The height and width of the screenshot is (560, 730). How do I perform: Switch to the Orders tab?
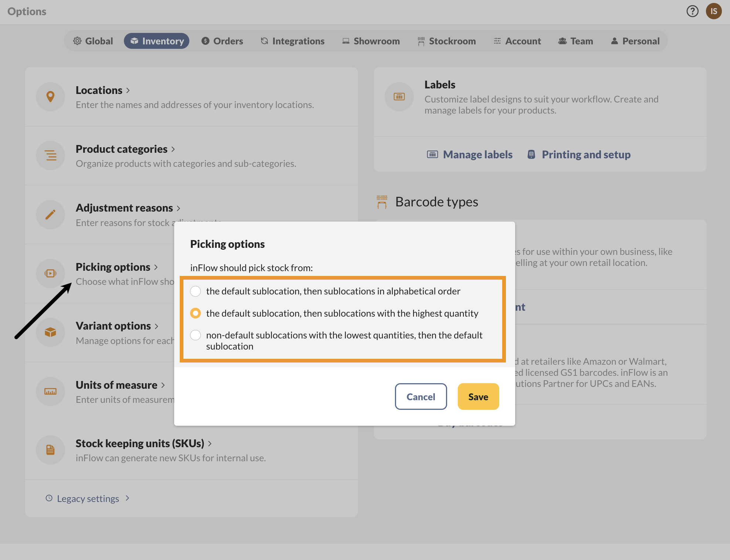pos(222,41)
